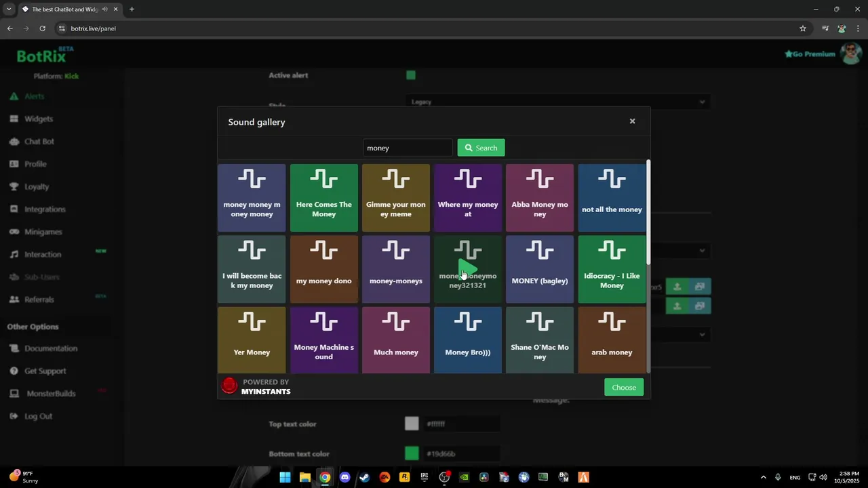Open the Alerts bell icon in sidebar
This screenshot has height=488, width=868.
pos(14,96)
